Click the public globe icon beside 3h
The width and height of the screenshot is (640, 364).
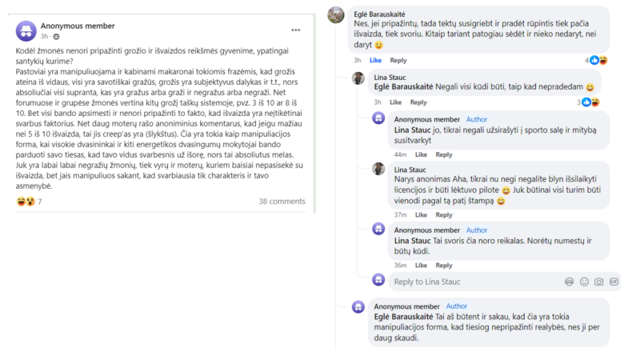click(58, 37)
